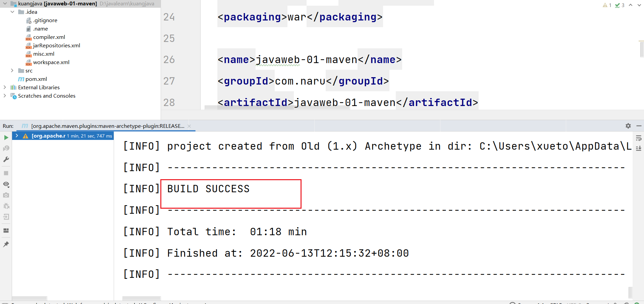Expand Scratches and Consoles node
644x304 pixels.
tap(5, 96)
